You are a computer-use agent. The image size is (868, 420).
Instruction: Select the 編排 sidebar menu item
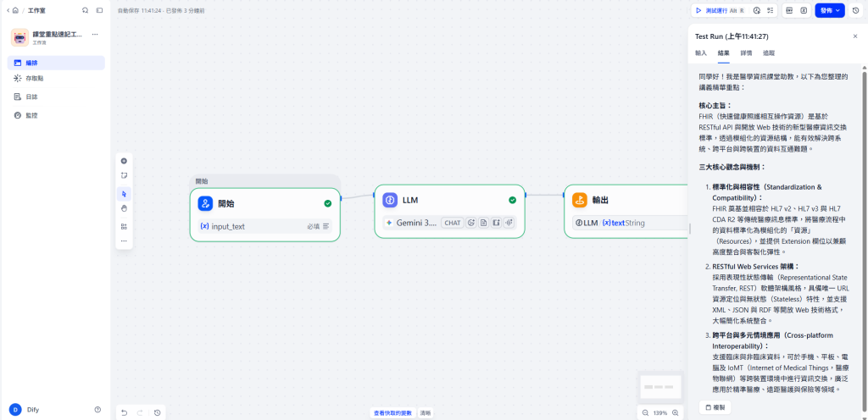click(56, 63)
